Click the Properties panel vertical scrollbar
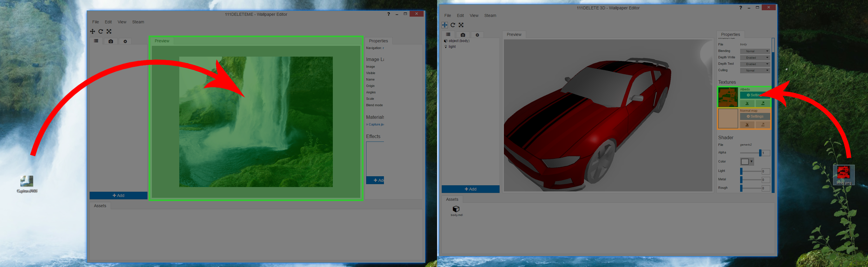 coord(773,115)
